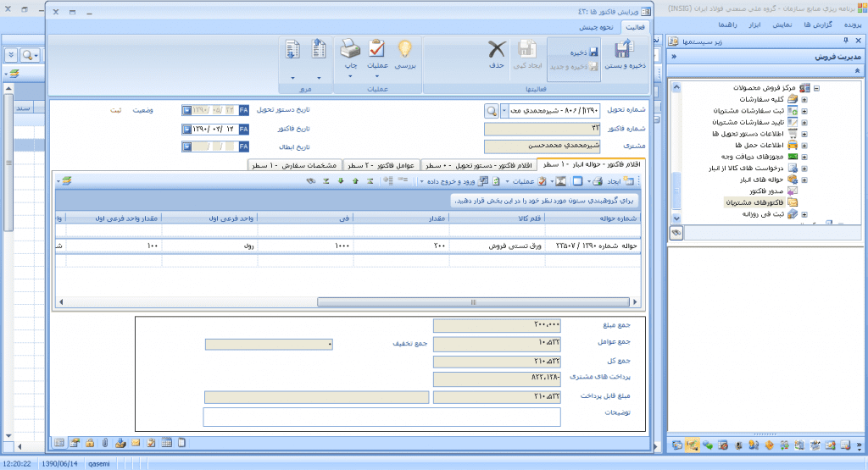Click the Operations (عملیات) checklist icon in ribbon
Viewport: 868px width, 470px height.
pyautogui.click(x=377, y=52)
